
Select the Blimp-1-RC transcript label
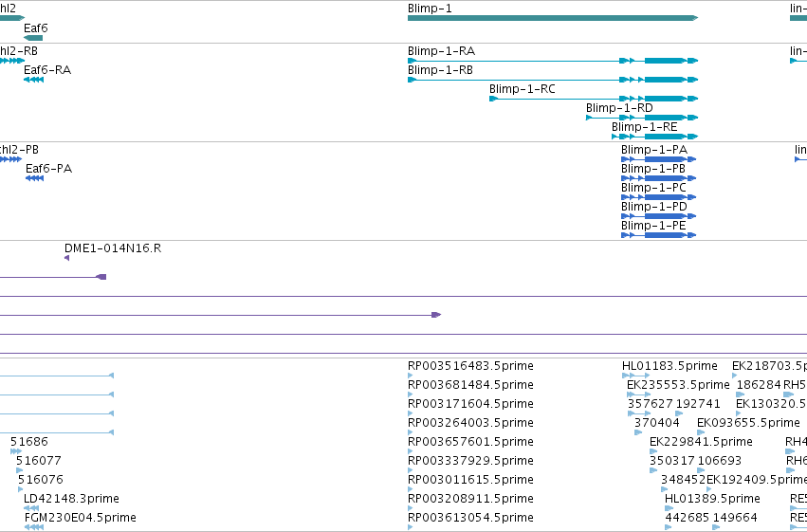click(x=523, y=89)
